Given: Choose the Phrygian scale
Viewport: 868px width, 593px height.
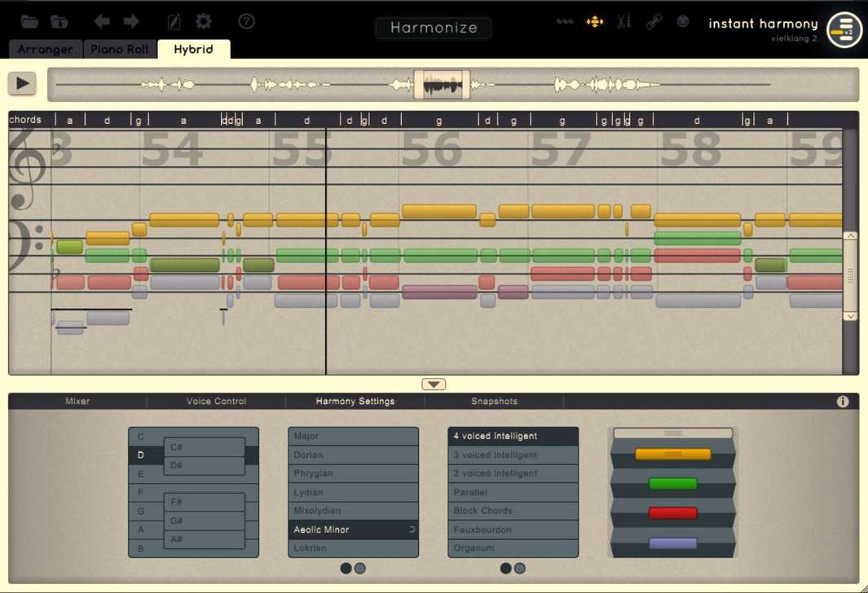Looking at the screenshot, I should (353, 473).
